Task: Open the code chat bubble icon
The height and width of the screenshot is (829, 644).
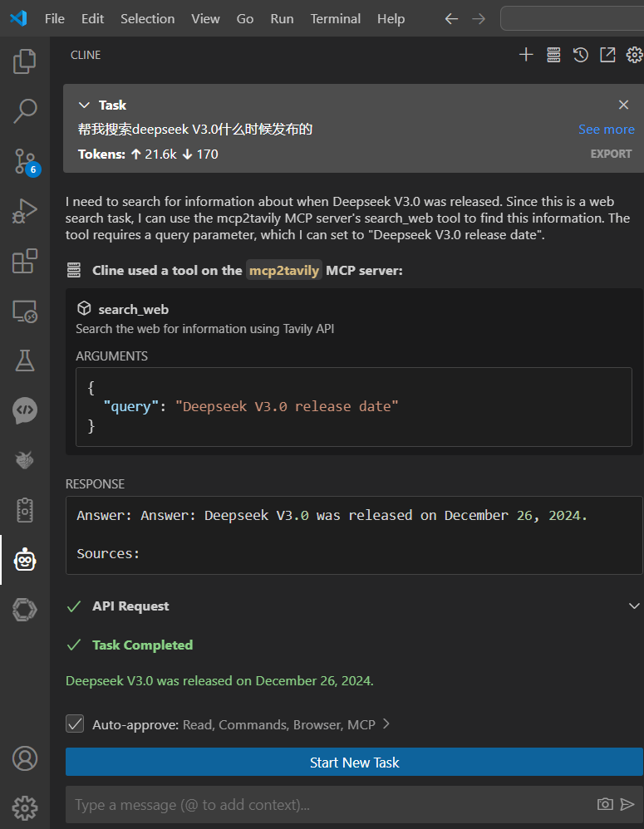Action: pos(24,411)
